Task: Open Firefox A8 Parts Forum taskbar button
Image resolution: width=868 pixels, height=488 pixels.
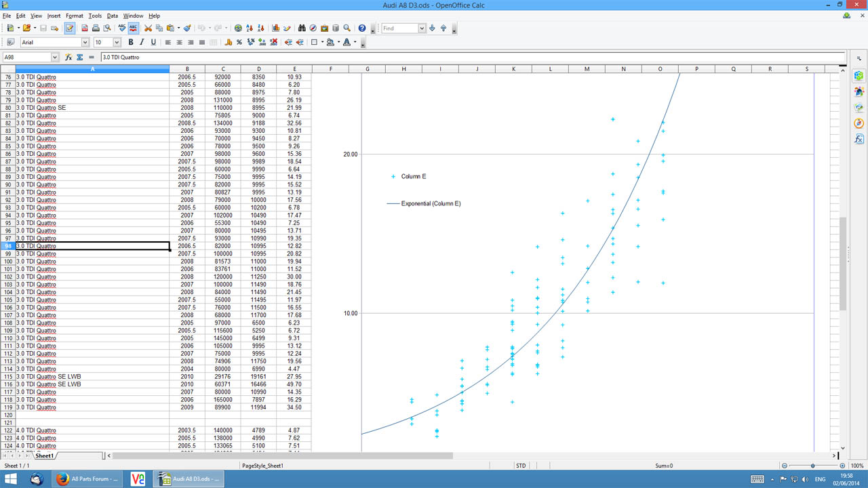Action: click(86, 479)
